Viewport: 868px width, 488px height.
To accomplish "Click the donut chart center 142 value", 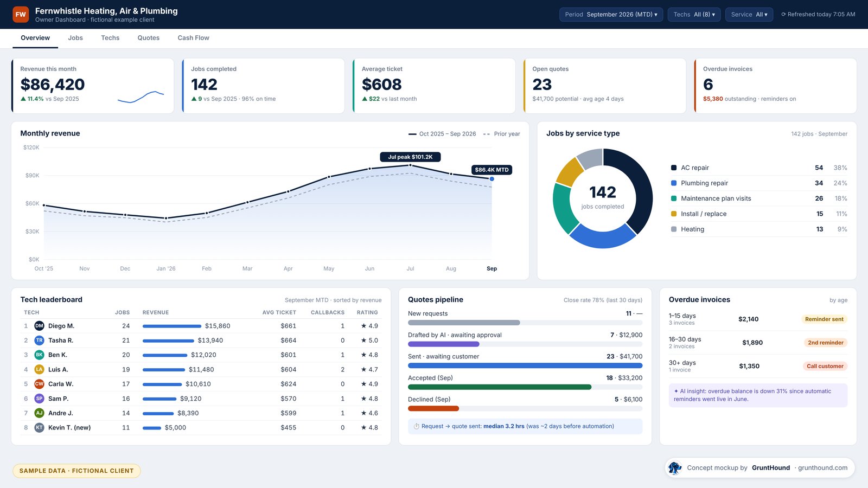I will (x=603, y=192).
